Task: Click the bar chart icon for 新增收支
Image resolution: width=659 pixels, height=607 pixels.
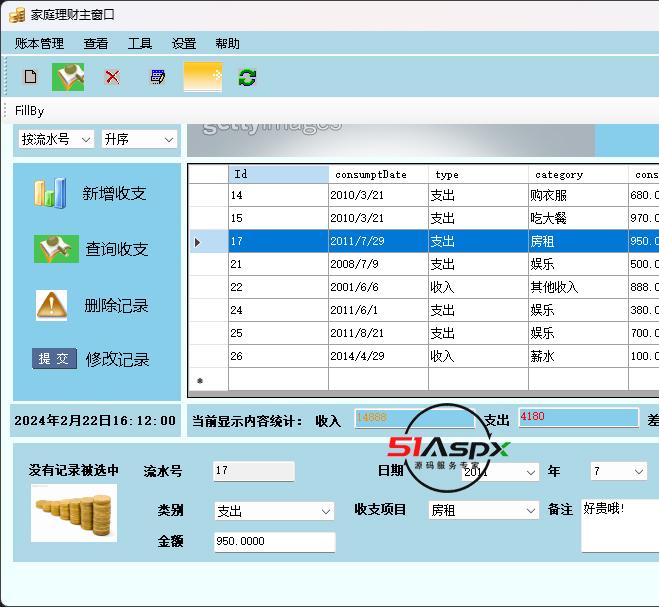Action: tap(49, 193)
